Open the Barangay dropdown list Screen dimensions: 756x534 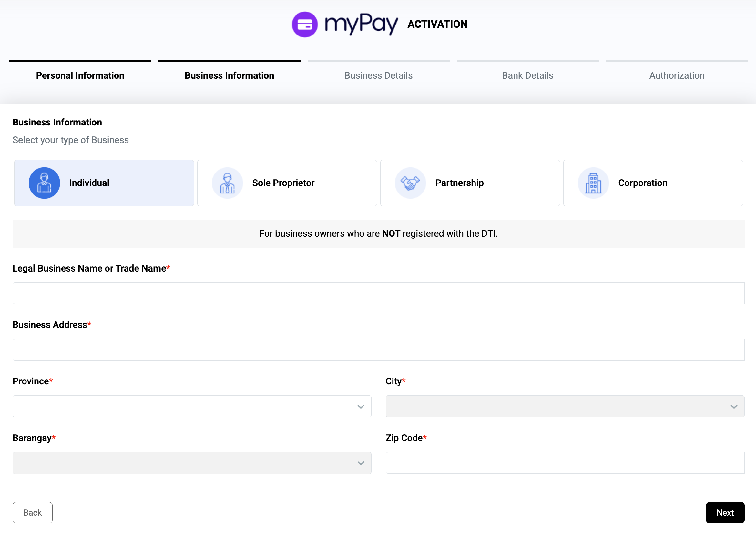pos(192,463)
